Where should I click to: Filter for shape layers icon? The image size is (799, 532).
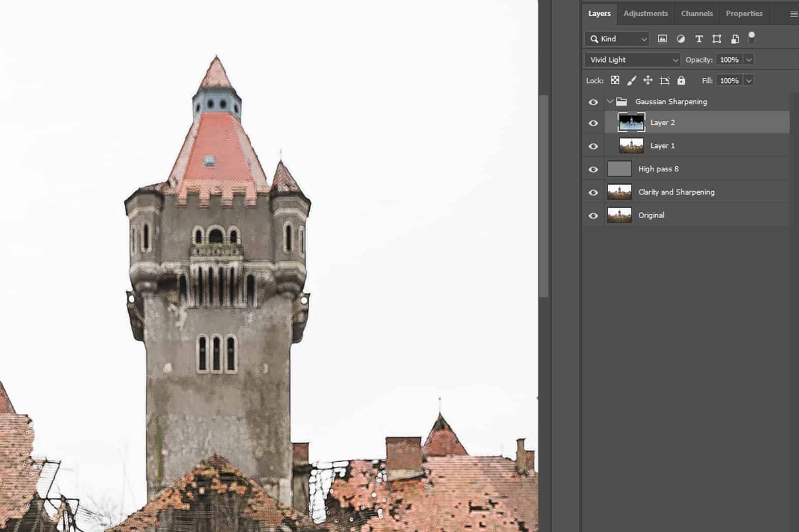[x=717, y=39]
